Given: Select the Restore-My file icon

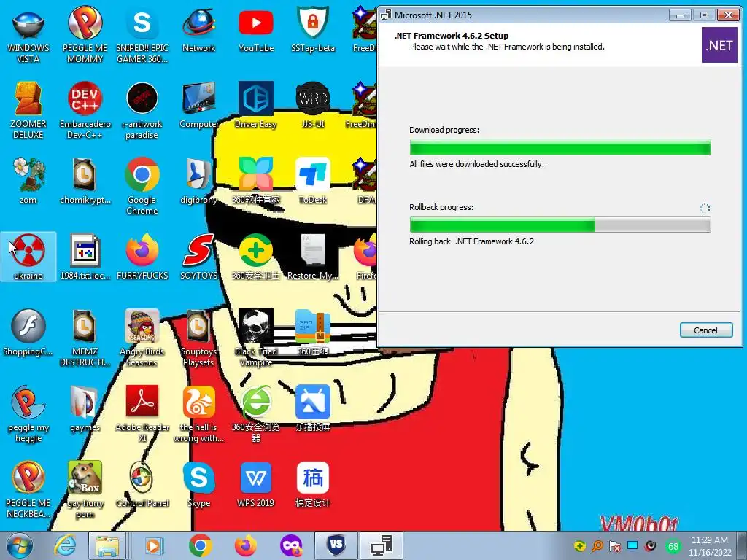Looking at the screenshot, I should coord(312,256).
